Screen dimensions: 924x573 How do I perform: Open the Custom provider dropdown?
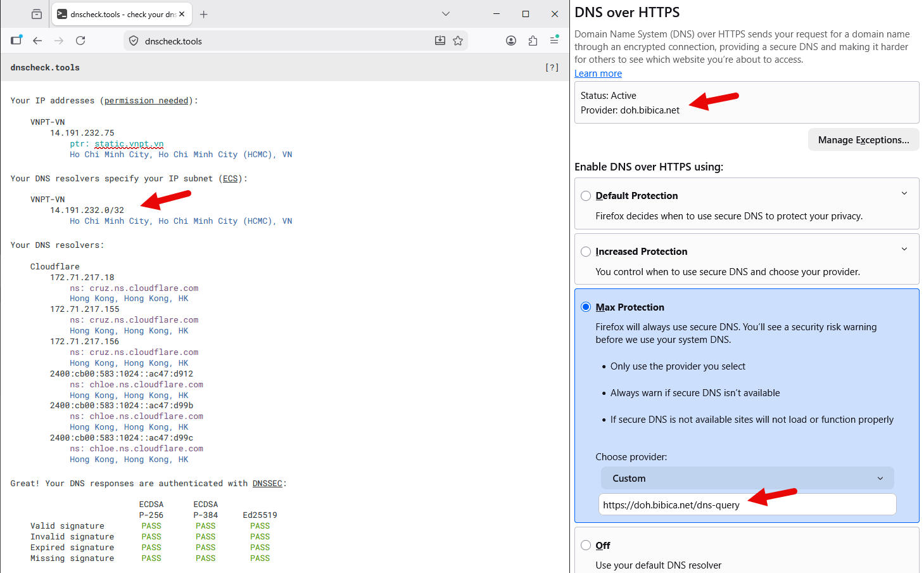pos(747,479)
